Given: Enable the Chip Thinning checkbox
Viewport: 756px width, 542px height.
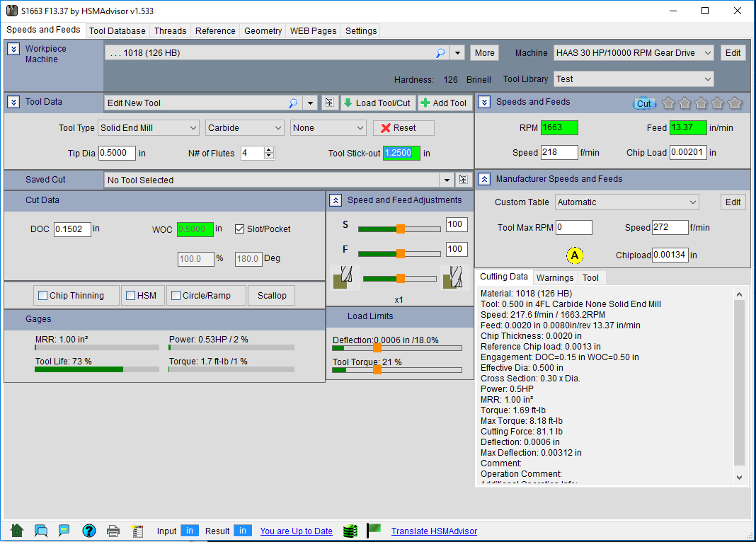Looking at the screenshot, I should (43, 296).
